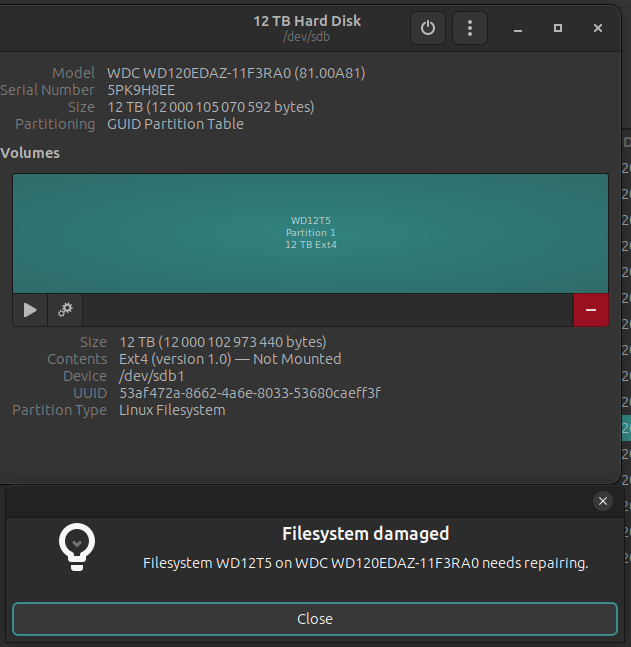
Task: Select the WD12T5 Partition 1 volume block
Action: tap(310, 233)
